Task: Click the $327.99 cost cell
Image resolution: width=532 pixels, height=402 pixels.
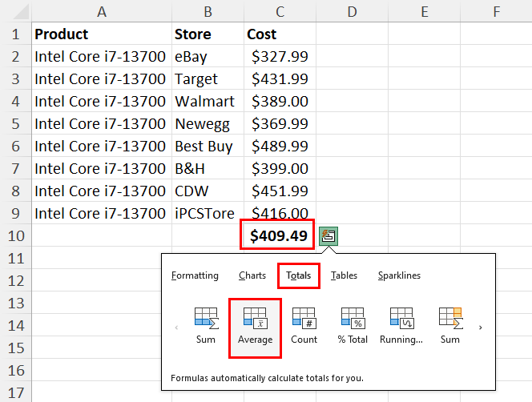Action: point(280,56)
